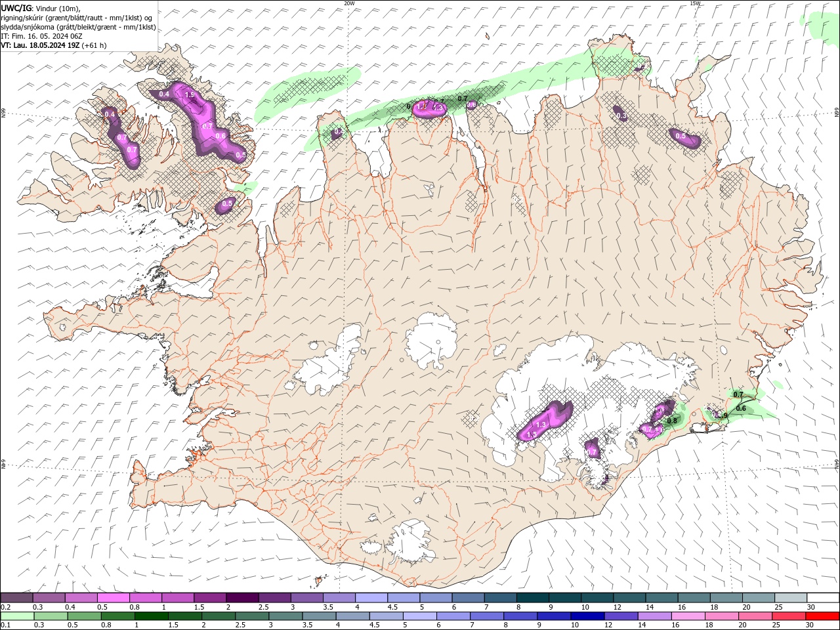Screen dimensions: 840x630
Task: Click the upper legend swatch between 0.2 and 0.3
Action: point(17,598)
